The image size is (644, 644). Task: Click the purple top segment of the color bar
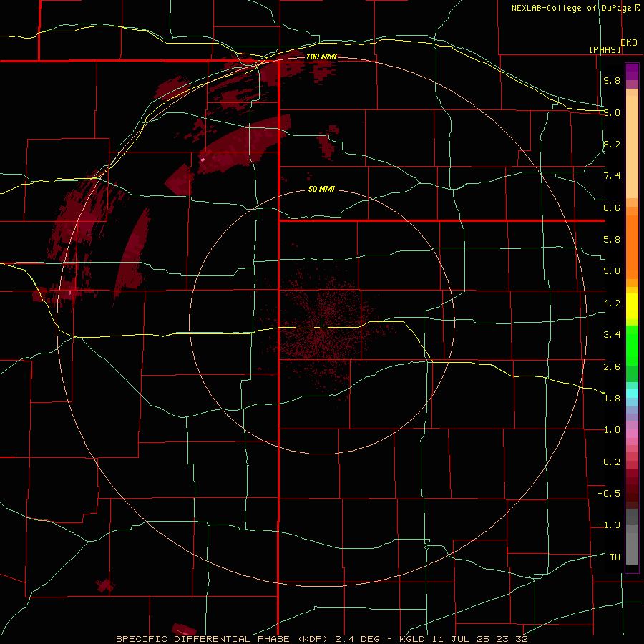pyautogui.click(x=632, y=72)
